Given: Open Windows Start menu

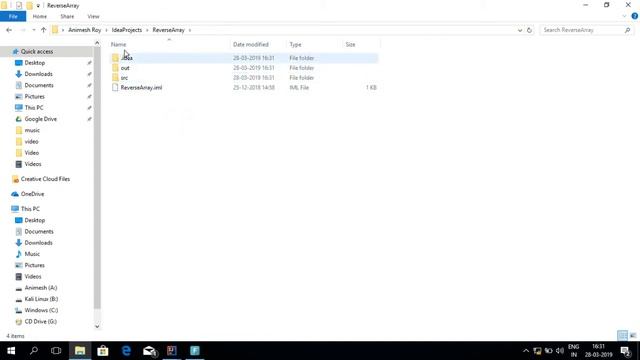Looking at the screenshot, I should tap(11, 351).
